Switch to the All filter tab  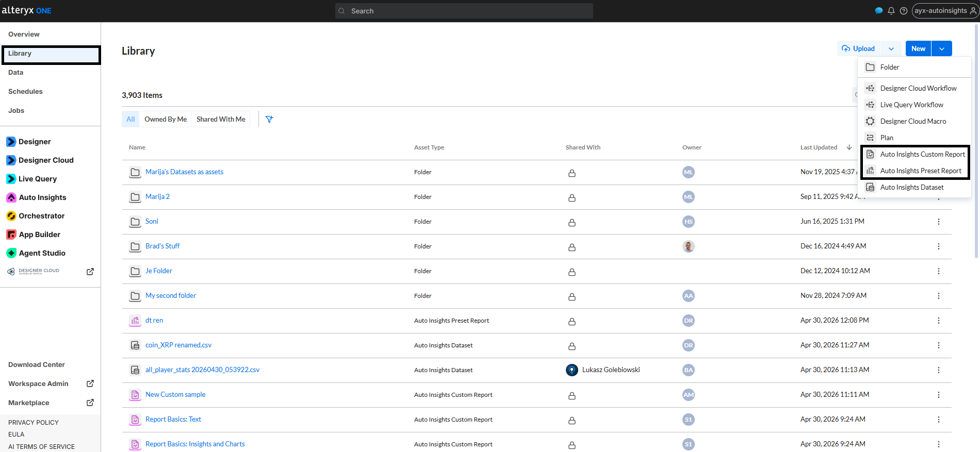click(130, 119)
